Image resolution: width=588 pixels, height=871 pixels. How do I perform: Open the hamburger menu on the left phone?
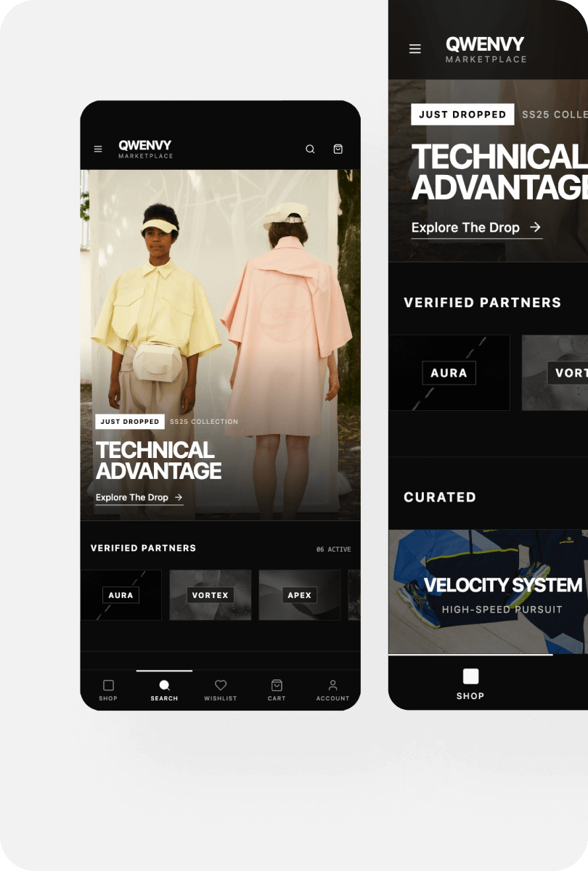pos(98,149)
